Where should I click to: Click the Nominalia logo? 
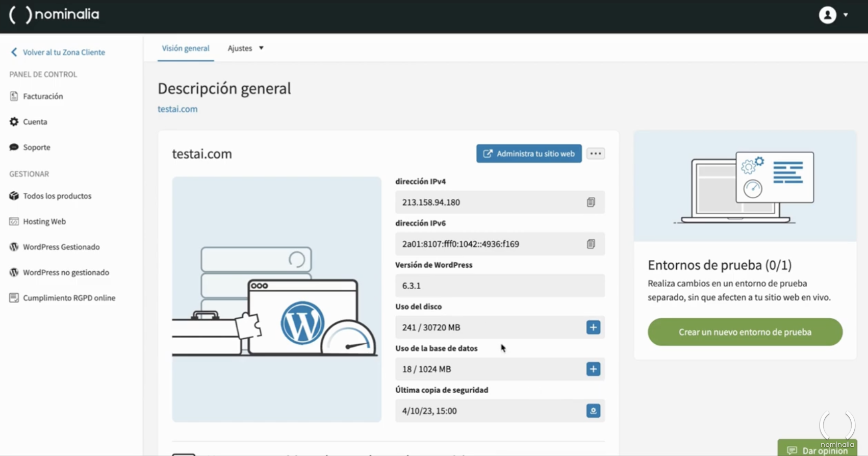[x=55, y=15]
